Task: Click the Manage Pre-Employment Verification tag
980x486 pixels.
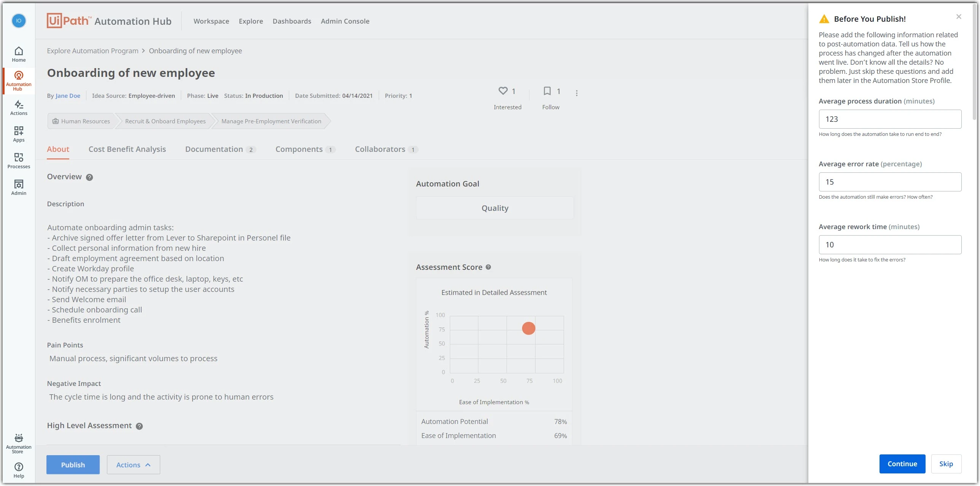Action: (x=271, y=121)
